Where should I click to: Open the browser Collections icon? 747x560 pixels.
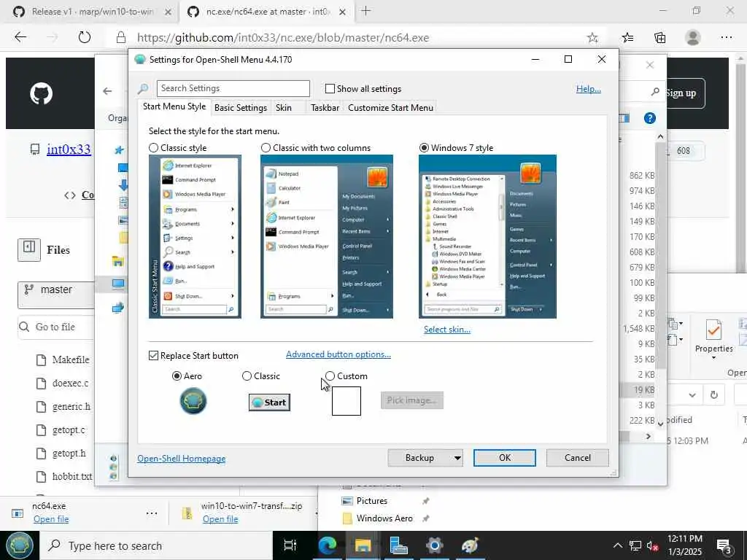[659, 38]
